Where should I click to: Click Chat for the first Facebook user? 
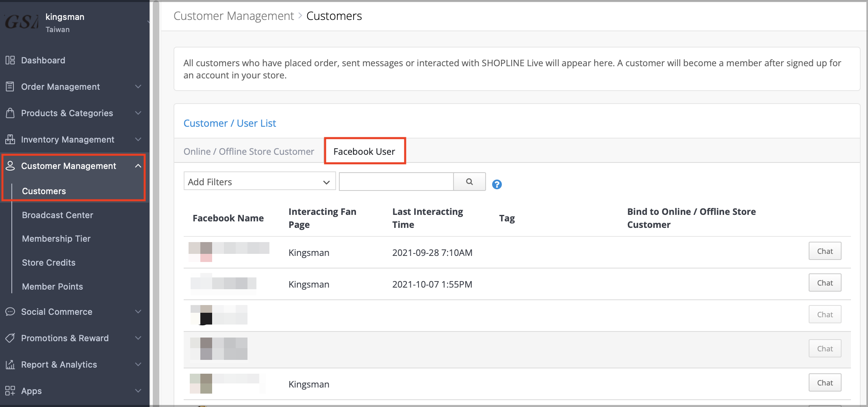[825, 251]
